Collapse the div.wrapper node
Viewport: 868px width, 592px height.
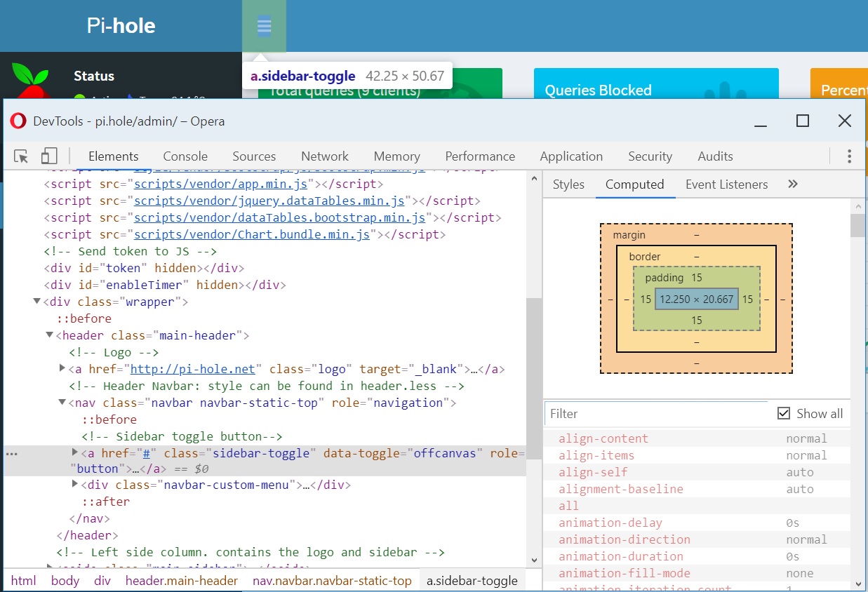click(x=36, y=302)
